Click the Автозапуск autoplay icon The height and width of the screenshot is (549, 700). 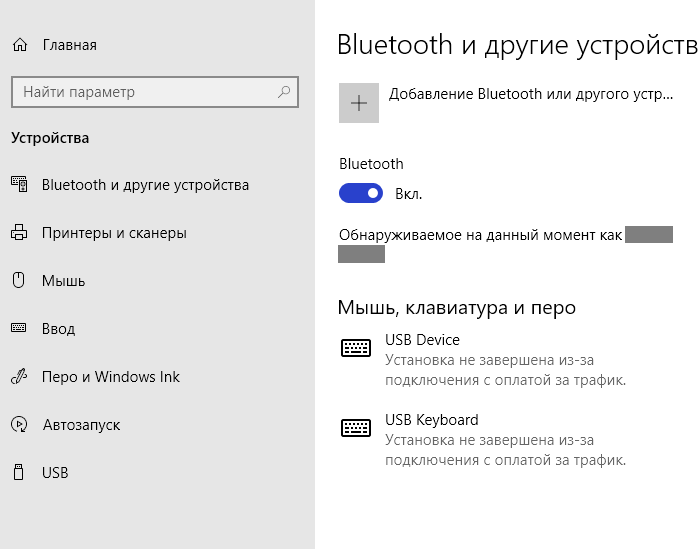click(19, 424)
